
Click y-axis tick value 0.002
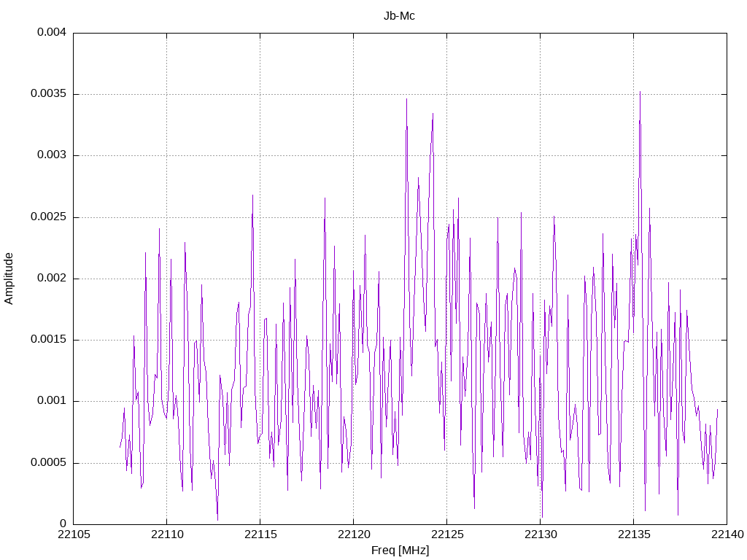pos(52,279)
